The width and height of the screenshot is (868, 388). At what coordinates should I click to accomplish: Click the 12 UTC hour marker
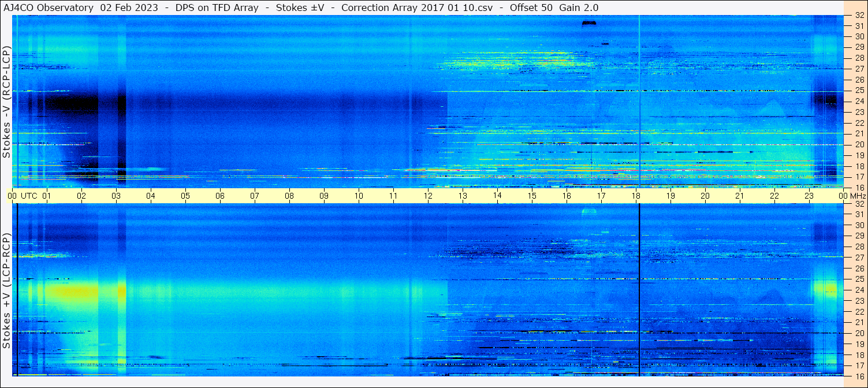point(428,196)
